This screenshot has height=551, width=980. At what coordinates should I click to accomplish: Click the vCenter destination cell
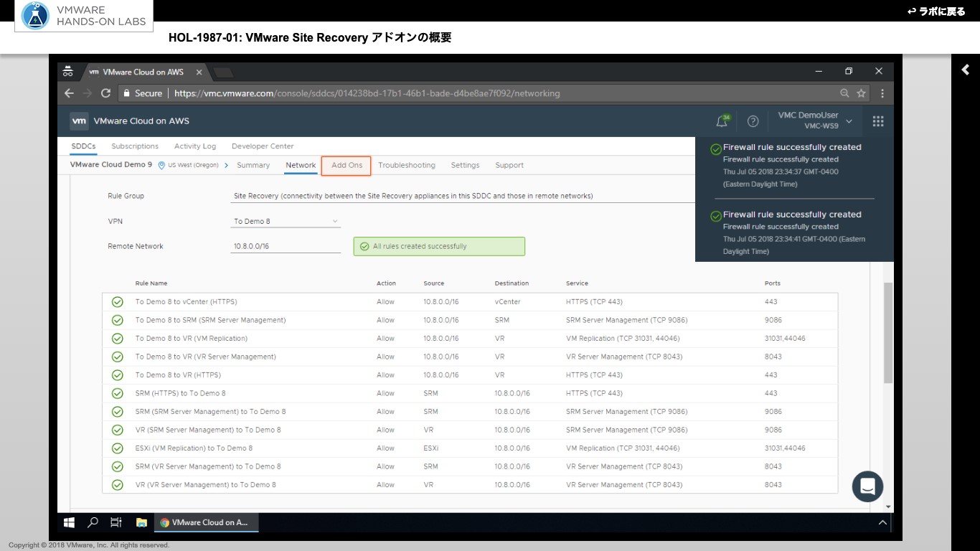tap(507, 302)
